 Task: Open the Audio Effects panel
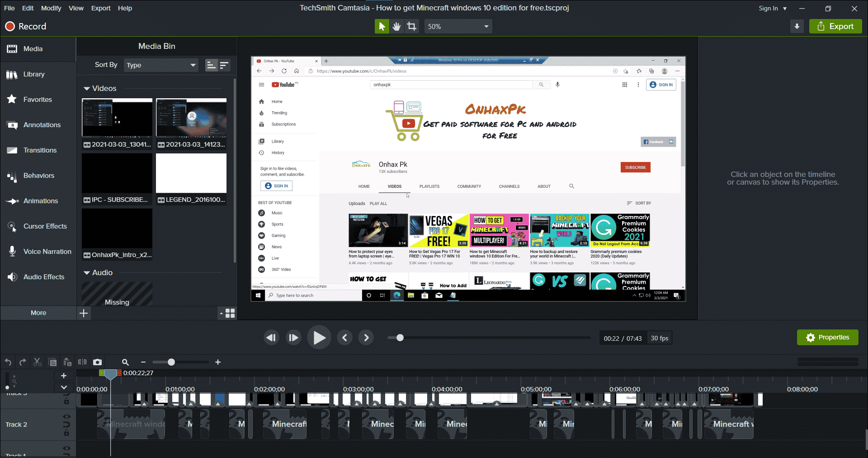38,277
